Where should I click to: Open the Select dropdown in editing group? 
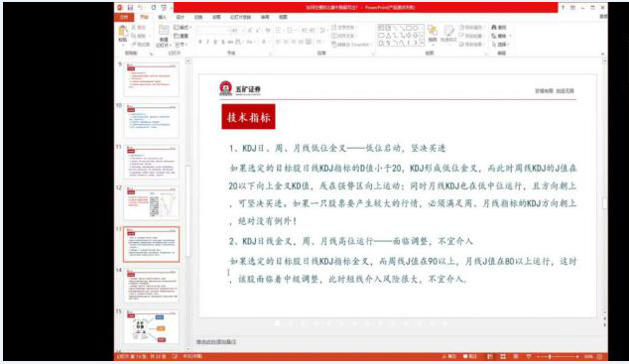coord(501,44)
